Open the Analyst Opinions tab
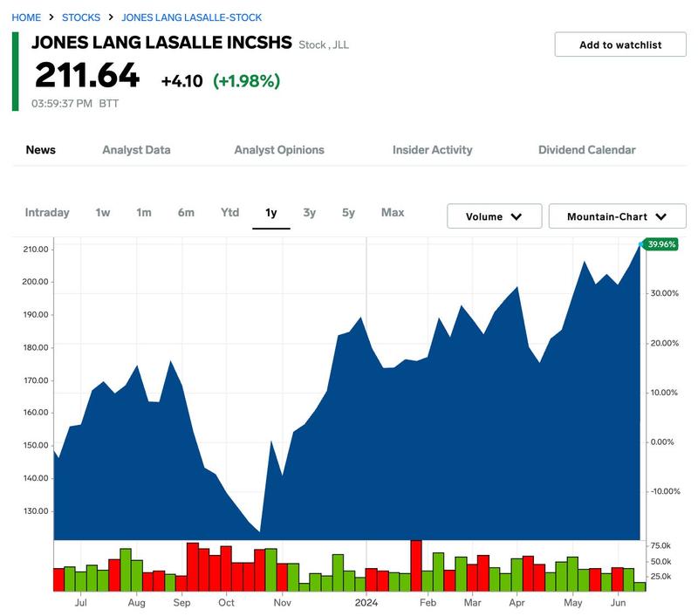698x616 pixels. pyautogui.click(x=279, y=150)
